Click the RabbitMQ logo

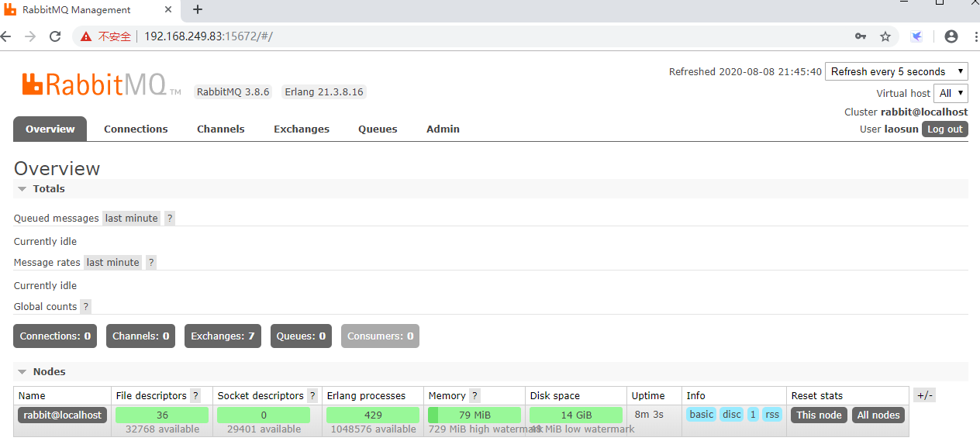(94, 84)
